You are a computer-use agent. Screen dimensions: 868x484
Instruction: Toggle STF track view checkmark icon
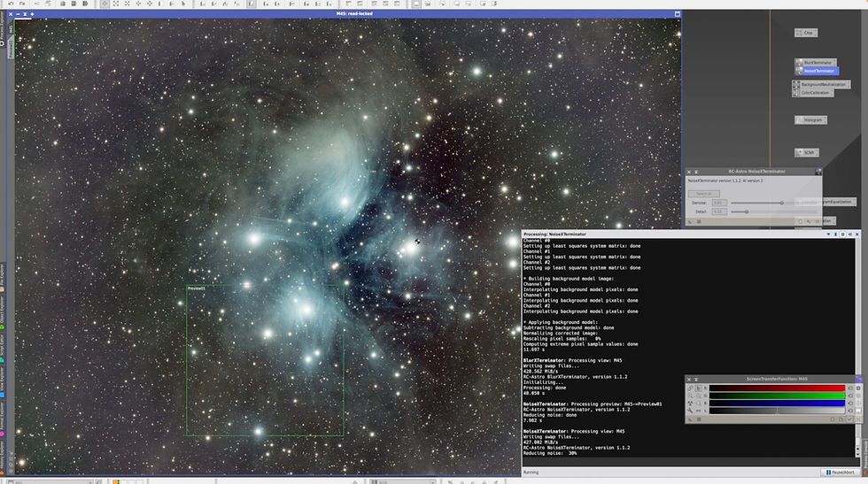850,419
